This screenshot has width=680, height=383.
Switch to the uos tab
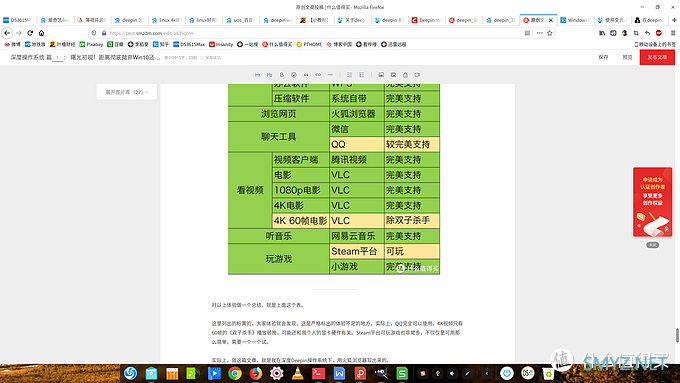(x=241, y=20)
